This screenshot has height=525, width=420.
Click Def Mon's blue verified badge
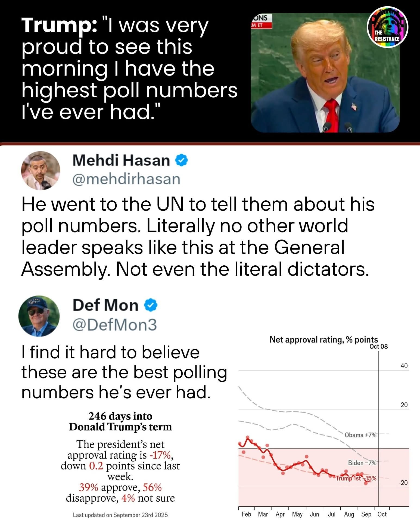tap(150, 305)
